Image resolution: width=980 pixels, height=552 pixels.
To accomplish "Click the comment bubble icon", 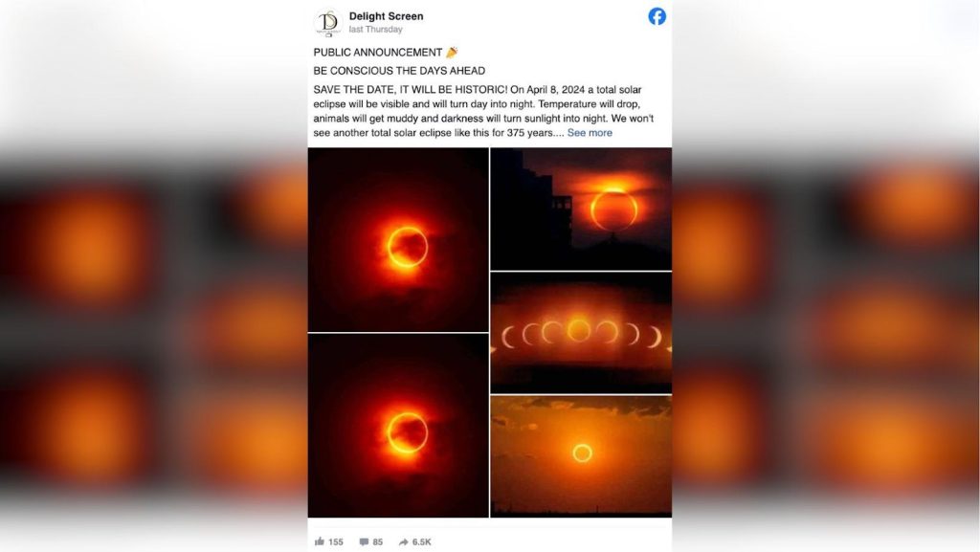I will click(364, 542).
